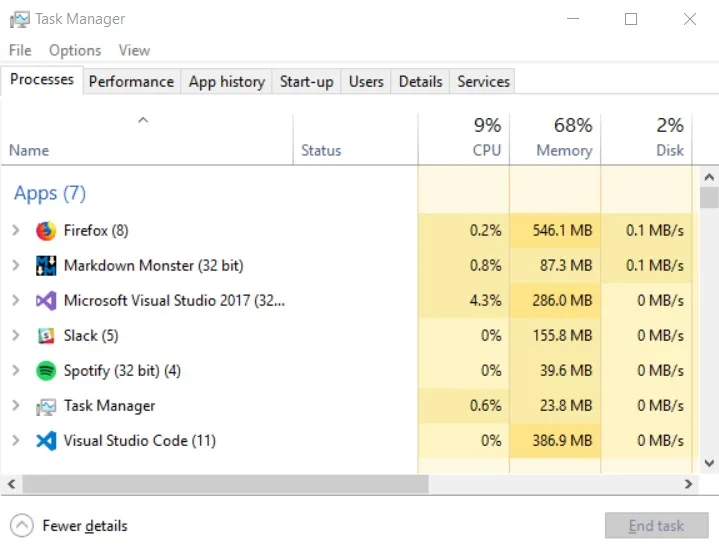Image resolution: width=719 pixels, height=555 pixels.
Task: Switch to the Start-up tab
Action: [x=307, y=82]
